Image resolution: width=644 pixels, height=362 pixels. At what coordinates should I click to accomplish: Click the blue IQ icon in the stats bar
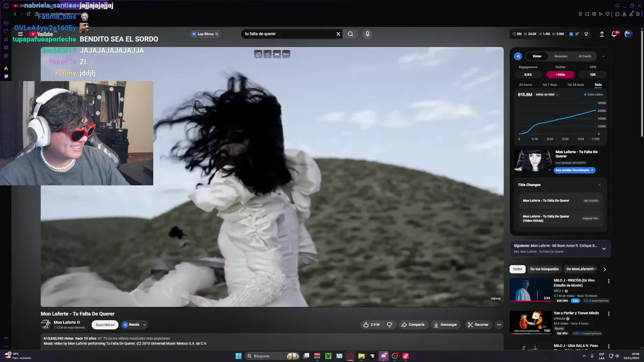571,34
